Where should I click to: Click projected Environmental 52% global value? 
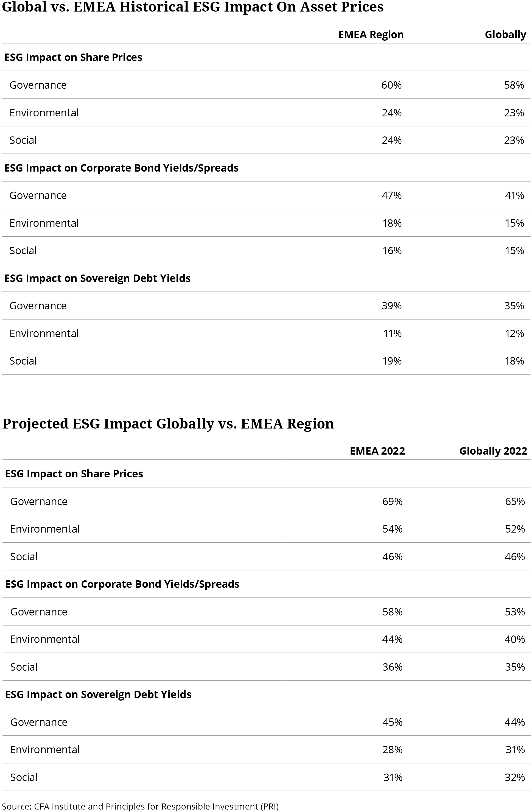515,529
